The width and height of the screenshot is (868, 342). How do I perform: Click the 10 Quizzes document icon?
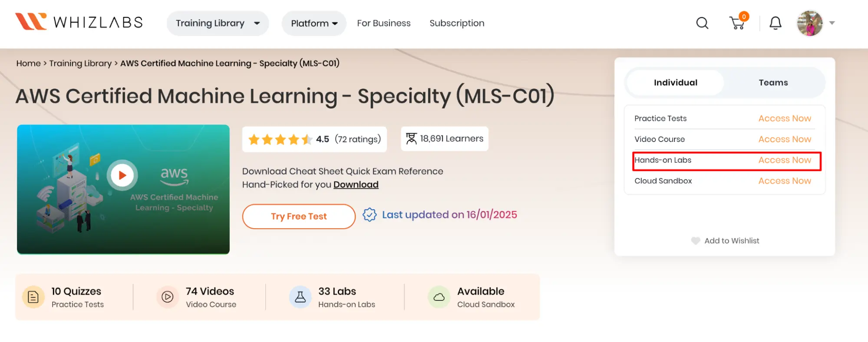pos(33,297)
